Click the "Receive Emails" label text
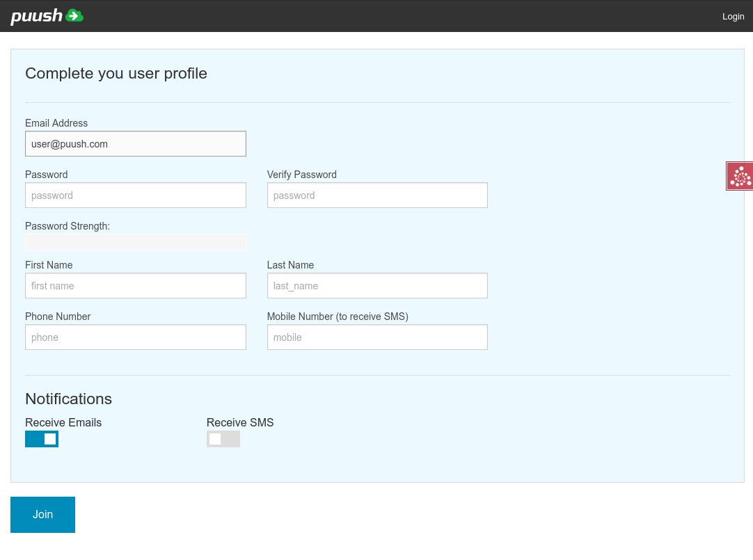 point(63,422)
